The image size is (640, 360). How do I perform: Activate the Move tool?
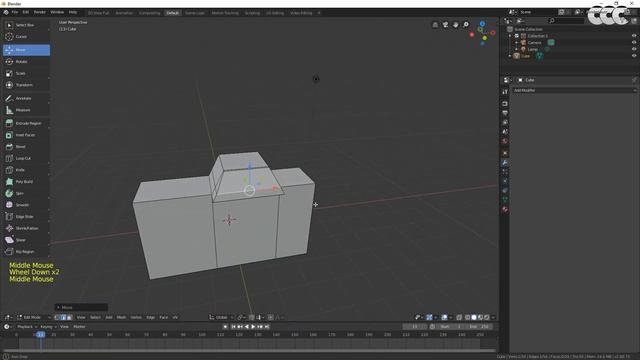(26, 50)
